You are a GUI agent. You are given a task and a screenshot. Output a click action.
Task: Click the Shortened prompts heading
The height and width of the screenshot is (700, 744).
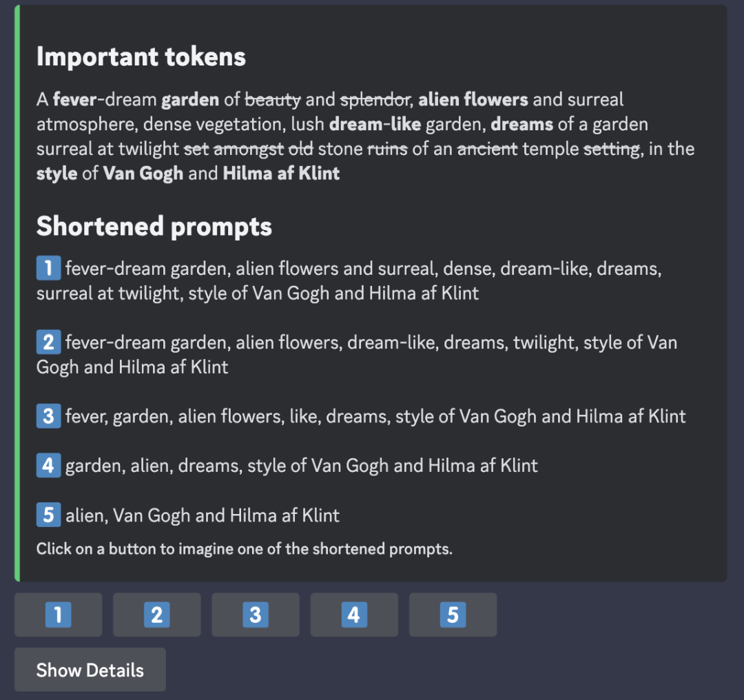pos(154,226)
